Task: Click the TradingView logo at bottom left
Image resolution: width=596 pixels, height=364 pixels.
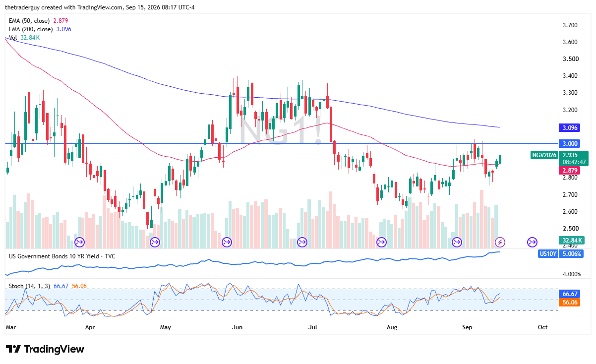Action: [45, 349]
